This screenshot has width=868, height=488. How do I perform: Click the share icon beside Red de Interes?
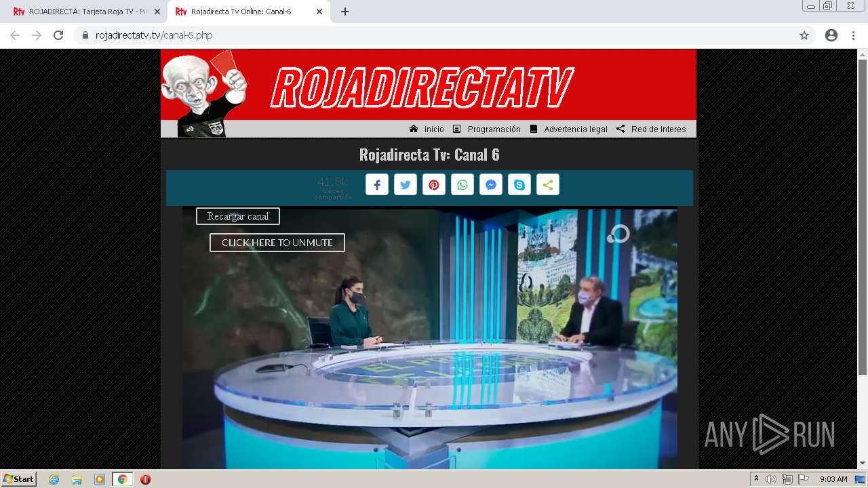tap(620, 129)
